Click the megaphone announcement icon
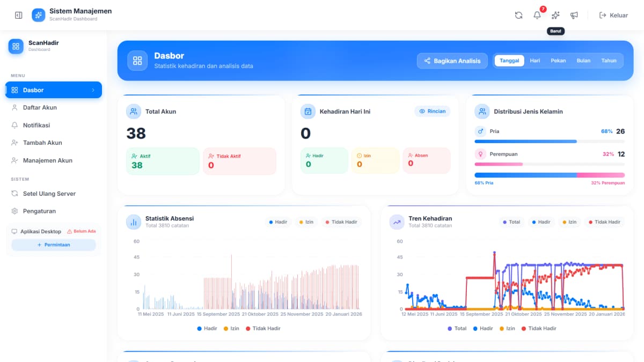This screenshot has height=362, width=644. (574, 15)
